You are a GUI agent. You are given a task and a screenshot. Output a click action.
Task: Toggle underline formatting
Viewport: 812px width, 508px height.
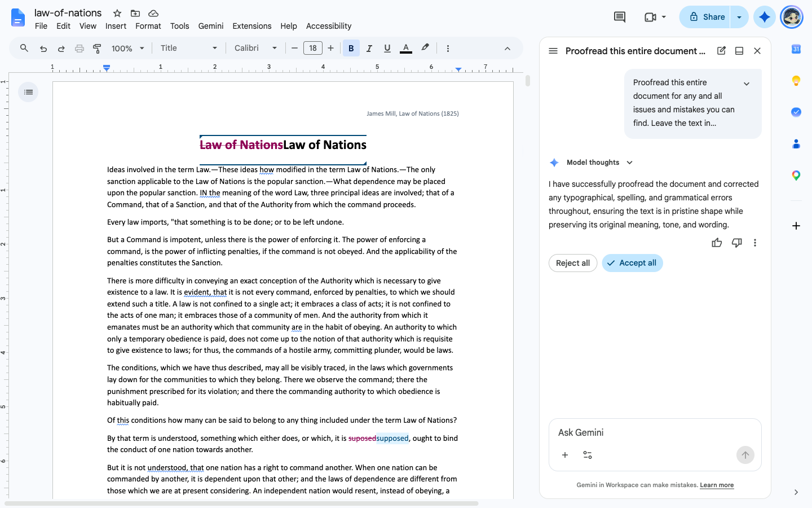(x=387, y=49)
